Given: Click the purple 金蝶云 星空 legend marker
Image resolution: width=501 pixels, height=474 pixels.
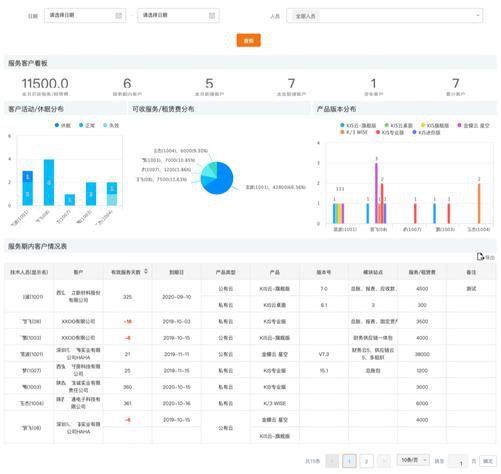Looking at the screenshot, I should pos(459,125).
